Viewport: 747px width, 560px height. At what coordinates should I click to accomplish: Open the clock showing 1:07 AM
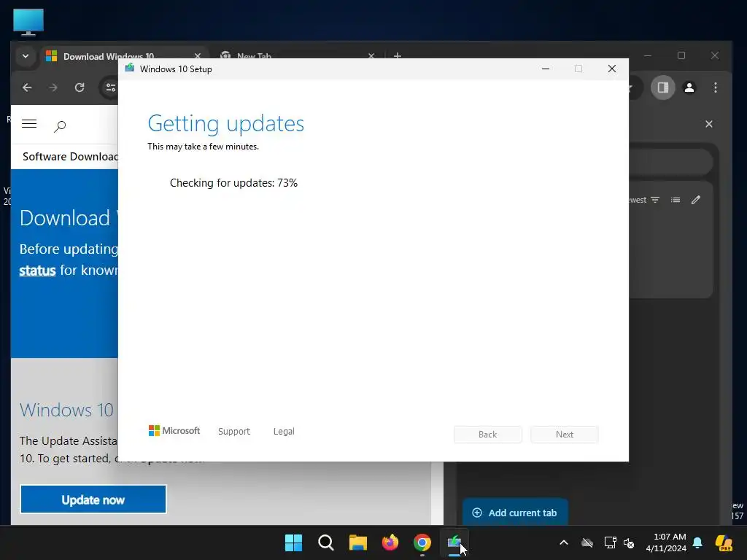coord(666,542)
